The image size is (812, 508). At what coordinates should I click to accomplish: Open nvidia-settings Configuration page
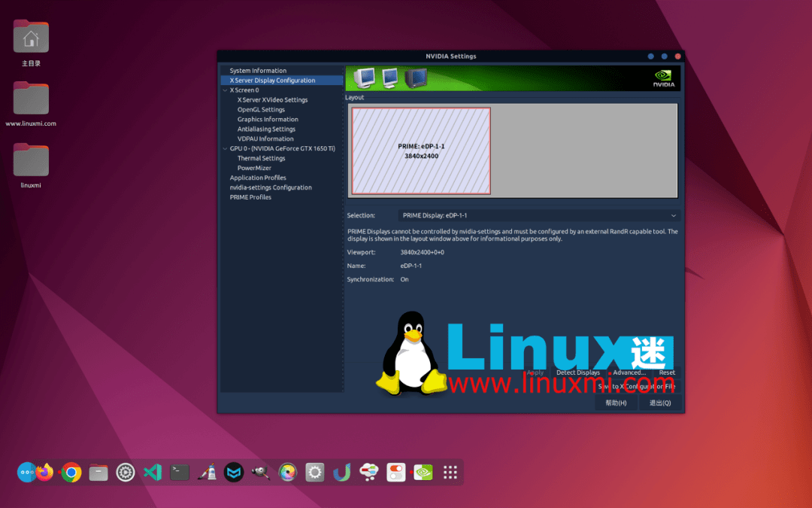[271, 187]
